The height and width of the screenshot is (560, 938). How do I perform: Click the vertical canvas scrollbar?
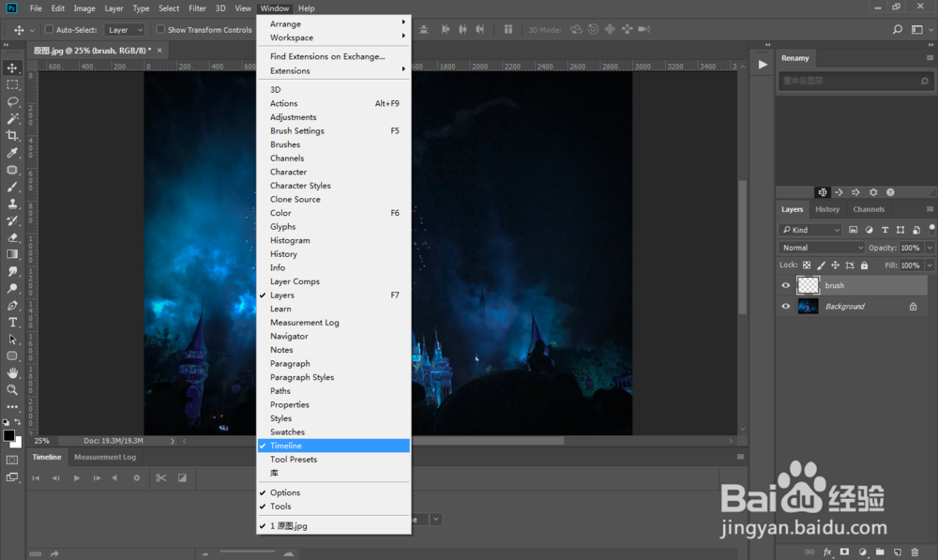coord(742,248)
